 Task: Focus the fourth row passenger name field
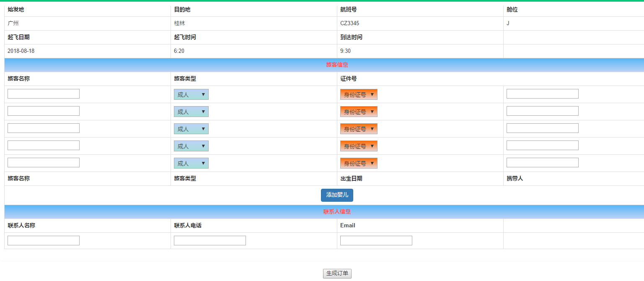(x=44, y=145)
